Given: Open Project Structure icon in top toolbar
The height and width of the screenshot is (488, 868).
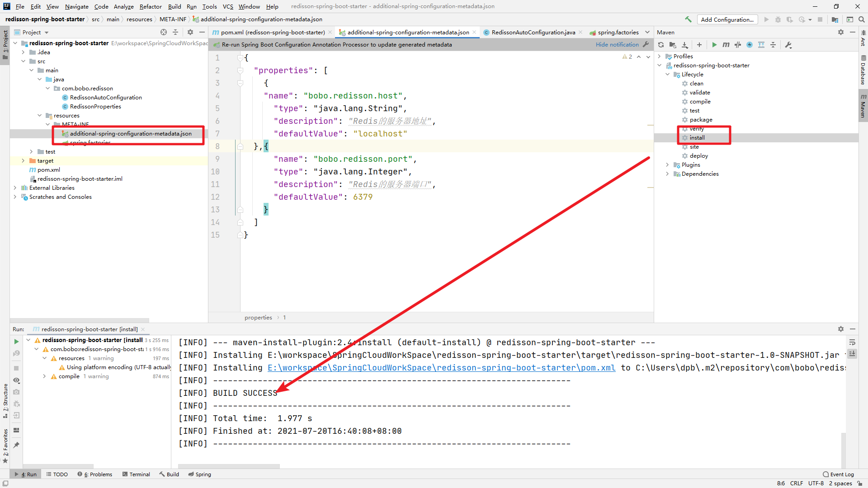Looking at the screenshot, I should pyautogui.click(x=835, y=19).
